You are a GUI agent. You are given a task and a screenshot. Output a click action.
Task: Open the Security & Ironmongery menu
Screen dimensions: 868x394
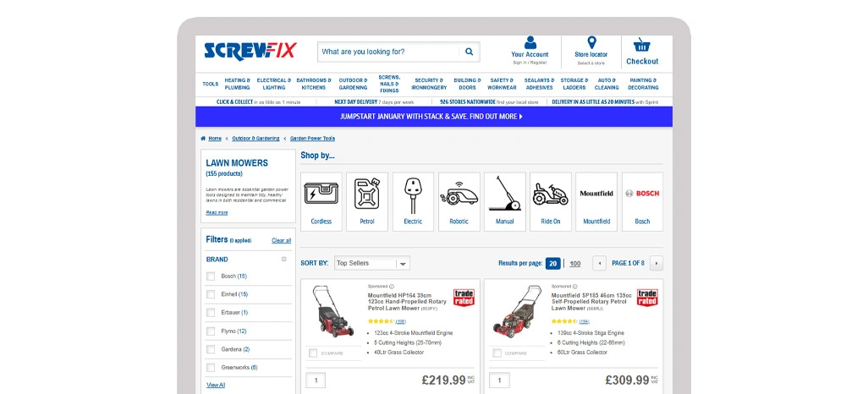[429, 84]
